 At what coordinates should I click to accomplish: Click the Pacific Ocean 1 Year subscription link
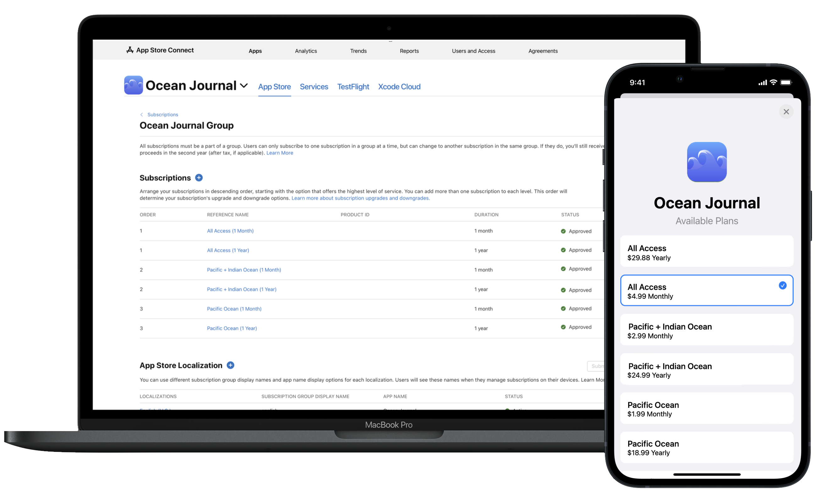tap(231, 327)
